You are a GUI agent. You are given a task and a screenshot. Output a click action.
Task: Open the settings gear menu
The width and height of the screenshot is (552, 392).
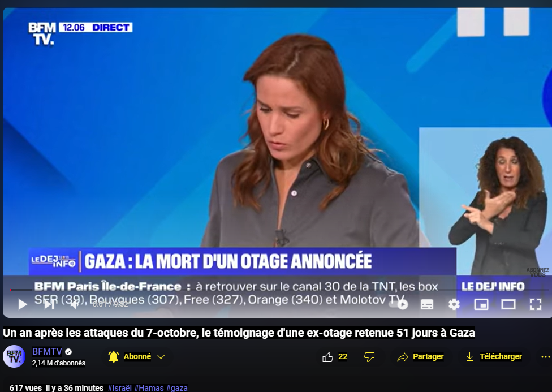tap(454, 304)
